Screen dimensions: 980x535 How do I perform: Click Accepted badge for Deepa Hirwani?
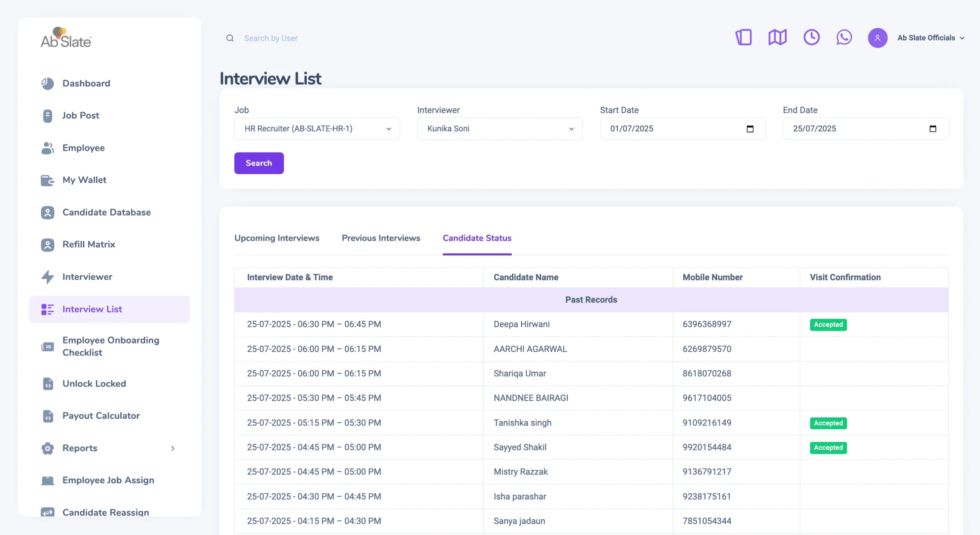pos(828,324)
